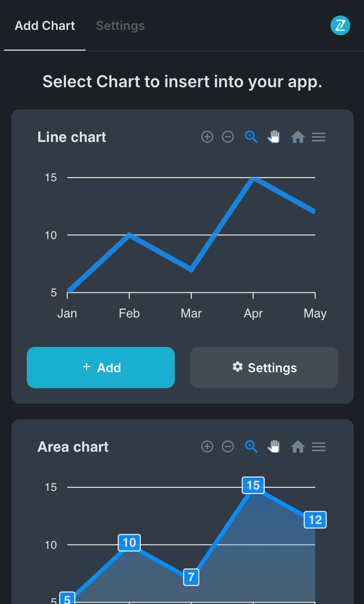Click the Z avatar icon in the top bar

click(340, 25)
